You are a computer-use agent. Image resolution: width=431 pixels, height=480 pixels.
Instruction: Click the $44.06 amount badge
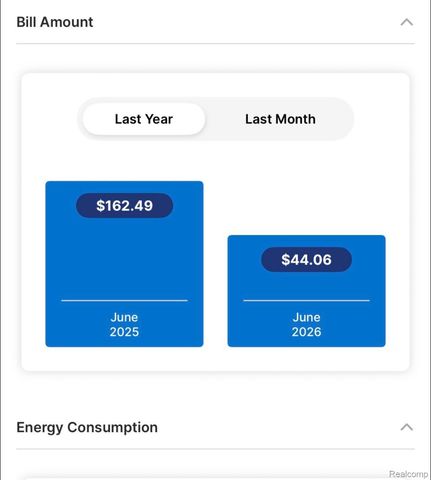[x=306, y=260]
